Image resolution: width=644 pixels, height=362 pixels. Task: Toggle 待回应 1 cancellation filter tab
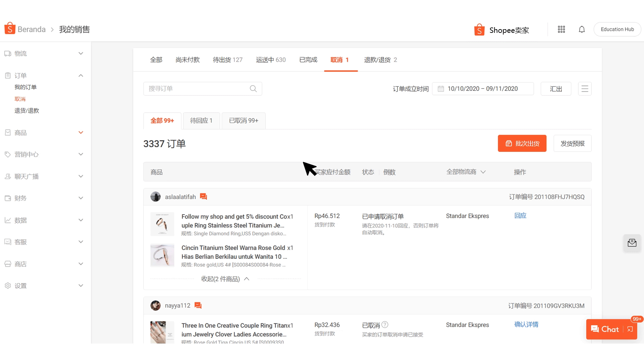201,121
